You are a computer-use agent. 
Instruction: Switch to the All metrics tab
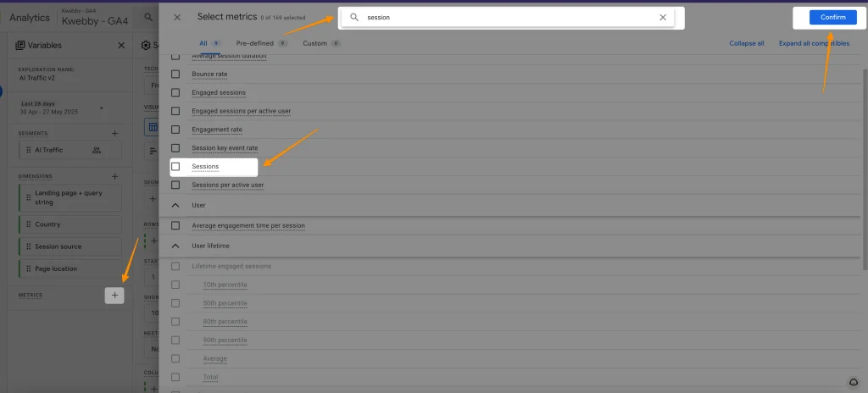[x=210, y=43]
